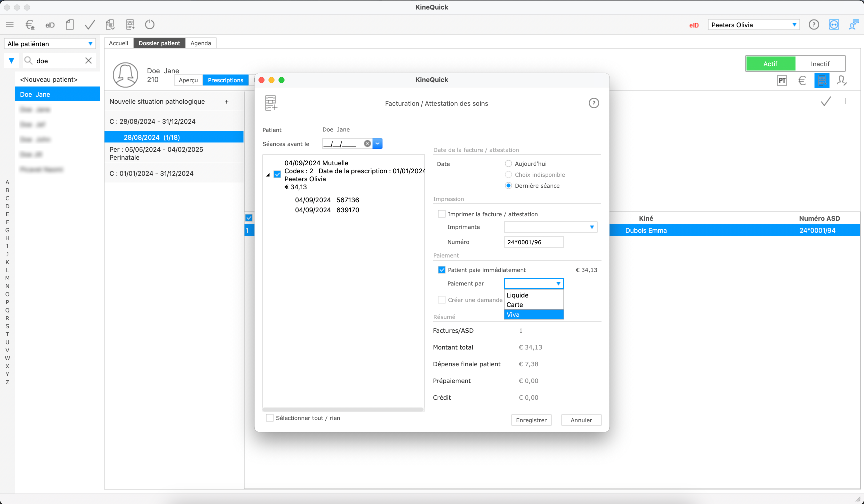Clear the Séances avant le date
864x504 pixels.
click(367, 144)
